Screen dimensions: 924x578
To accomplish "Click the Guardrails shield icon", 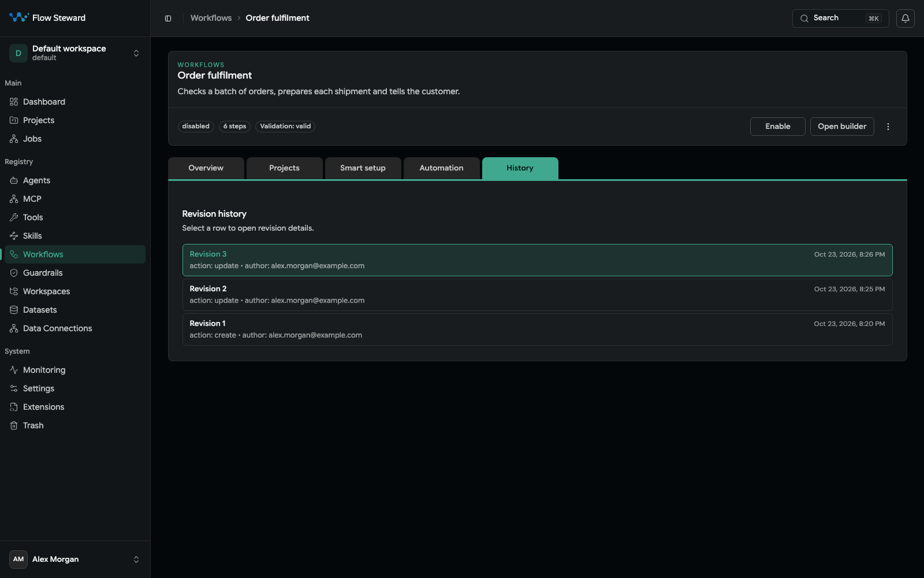I will tap(14, 273).
